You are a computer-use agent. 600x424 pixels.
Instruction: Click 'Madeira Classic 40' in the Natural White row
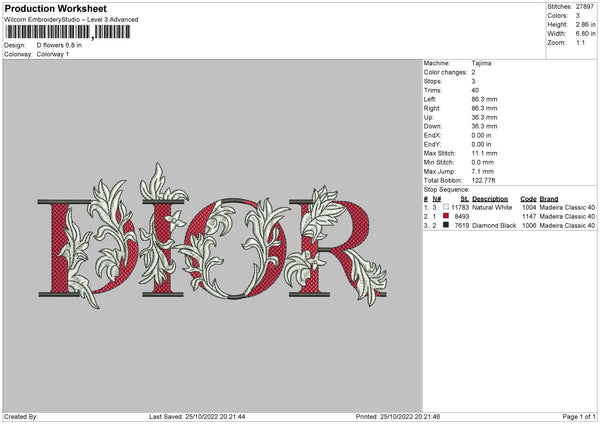coord(567,207)
